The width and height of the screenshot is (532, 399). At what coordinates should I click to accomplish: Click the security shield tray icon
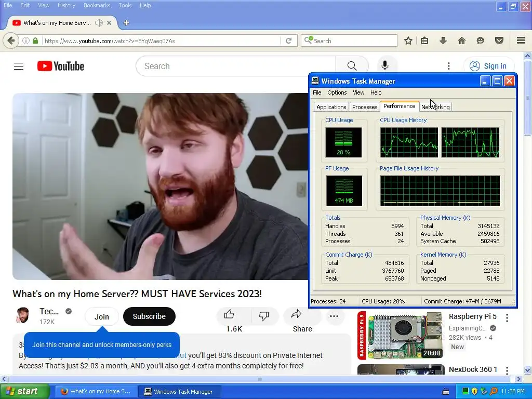474,391
